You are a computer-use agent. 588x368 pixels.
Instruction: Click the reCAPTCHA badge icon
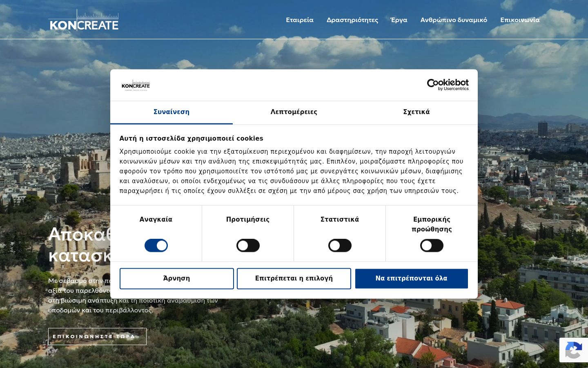[573, 350]
